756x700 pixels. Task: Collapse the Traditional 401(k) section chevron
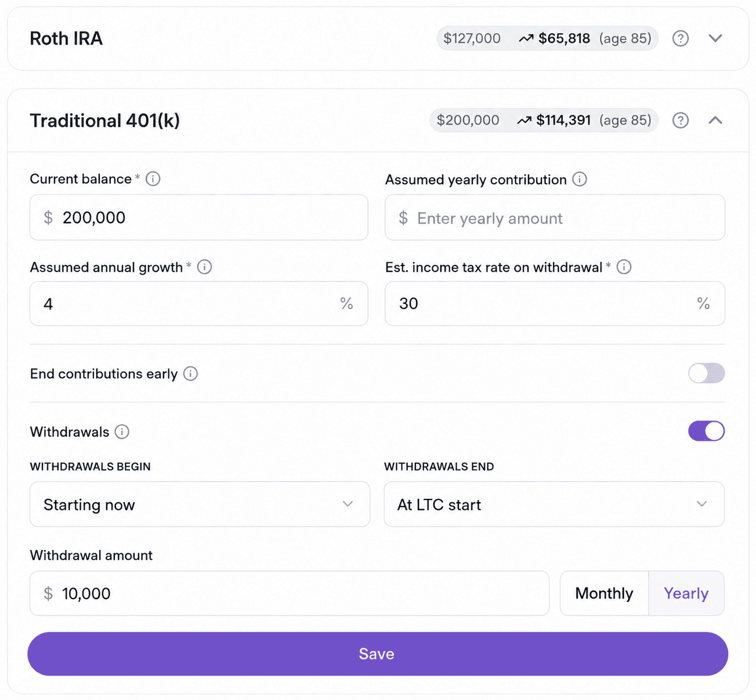click(x=715, y=120)
